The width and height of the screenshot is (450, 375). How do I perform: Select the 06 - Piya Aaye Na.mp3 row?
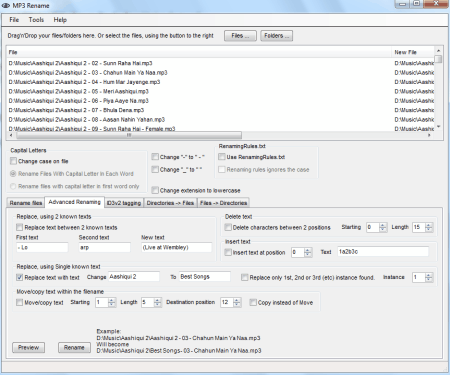click(221, 101)
